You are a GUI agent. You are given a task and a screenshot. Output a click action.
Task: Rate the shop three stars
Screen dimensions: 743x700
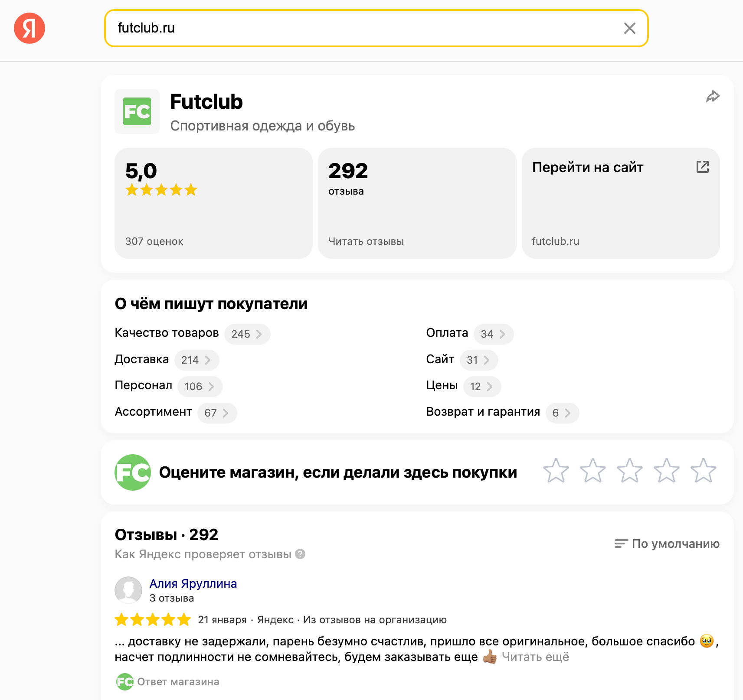pyautogui.click(x=630, y=471)
